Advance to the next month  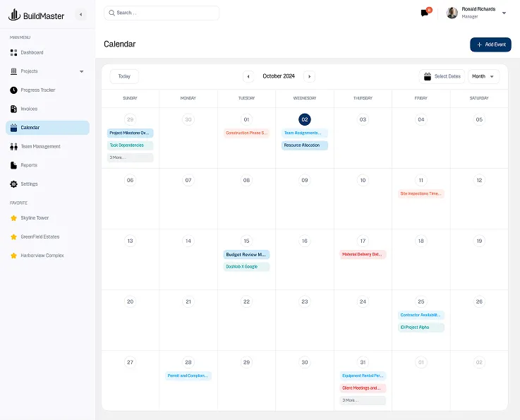(309, 76)
